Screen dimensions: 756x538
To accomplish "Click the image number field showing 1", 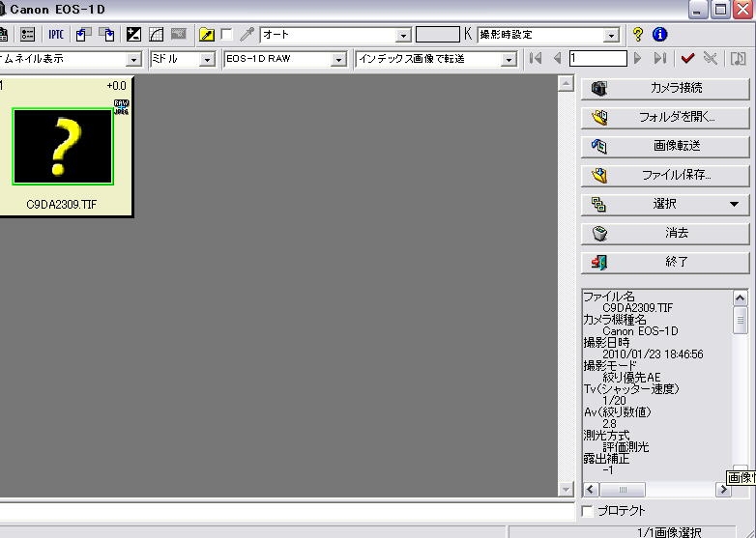I will click(x=597, y=58).
